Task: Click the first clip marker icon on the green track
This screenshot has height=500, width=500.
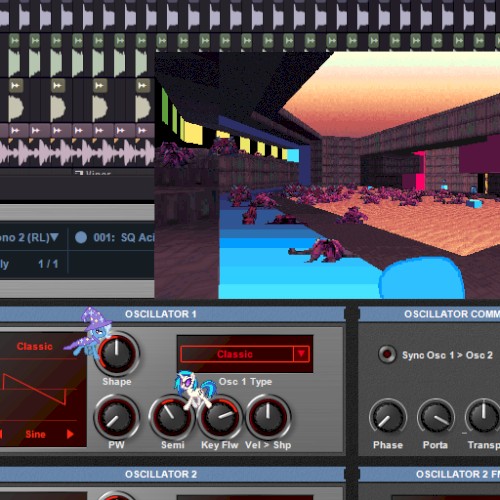Action: [x=14, y=41]
